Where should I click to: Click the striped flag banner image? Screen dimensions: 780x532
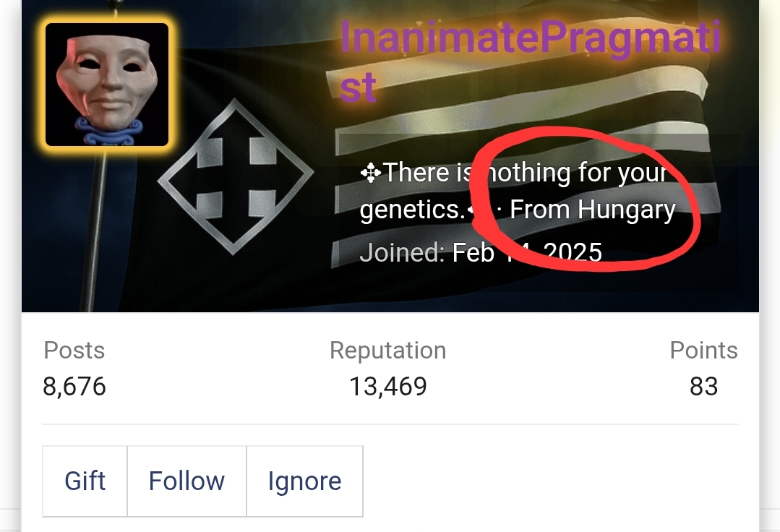click(390, 156)
